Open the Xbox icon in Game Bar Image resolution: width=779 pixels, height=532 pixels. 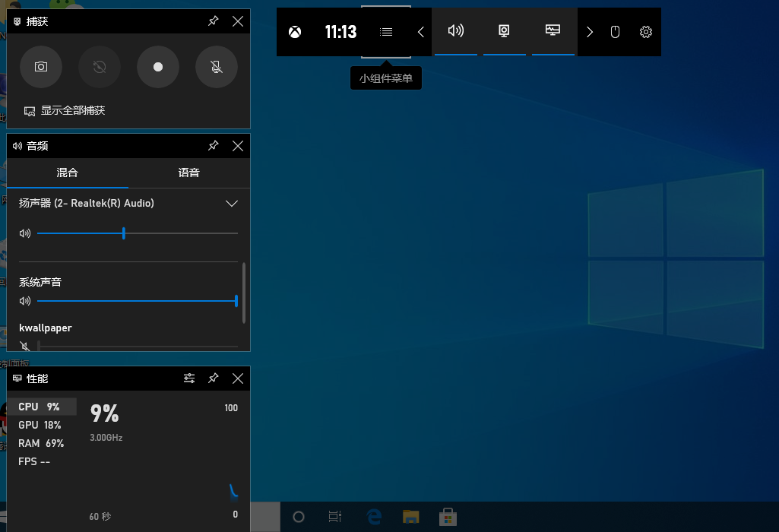point(296,32)
